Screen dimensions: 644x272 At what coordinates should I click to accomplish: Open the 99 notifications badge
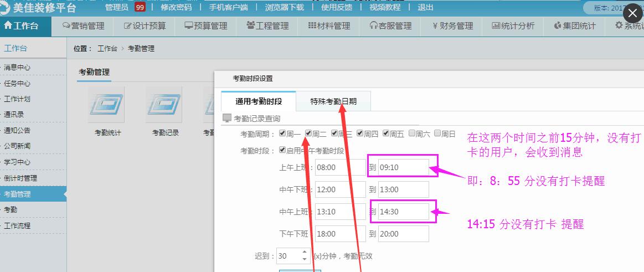tap(140, 7)
